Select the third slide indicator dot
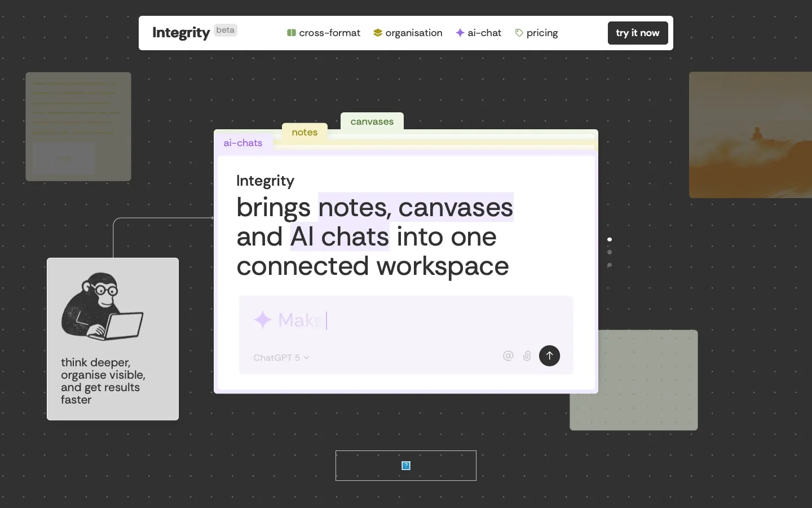Viewport: 812px width, 508px height. [610, 265]
